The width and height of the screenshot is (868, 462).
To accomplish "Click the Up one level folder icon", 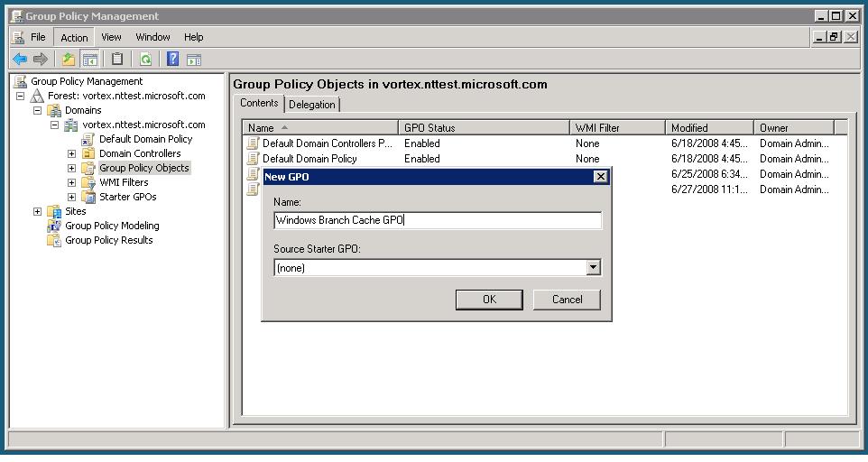I will [68, 59].
